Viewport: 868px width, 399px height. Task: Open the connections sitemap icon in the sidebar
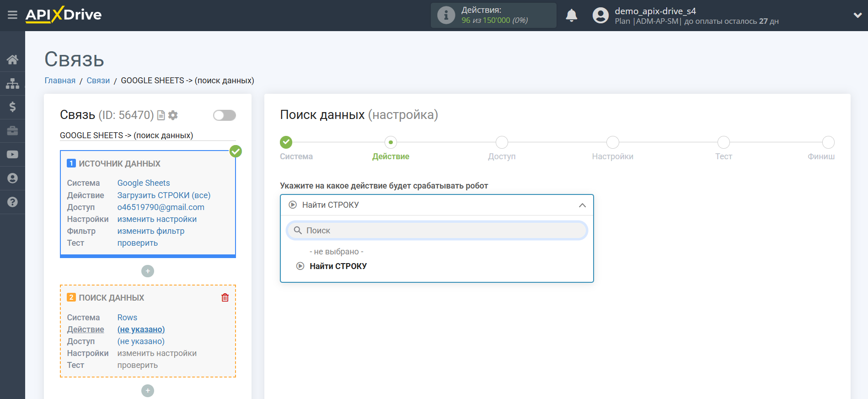(12, 83)
